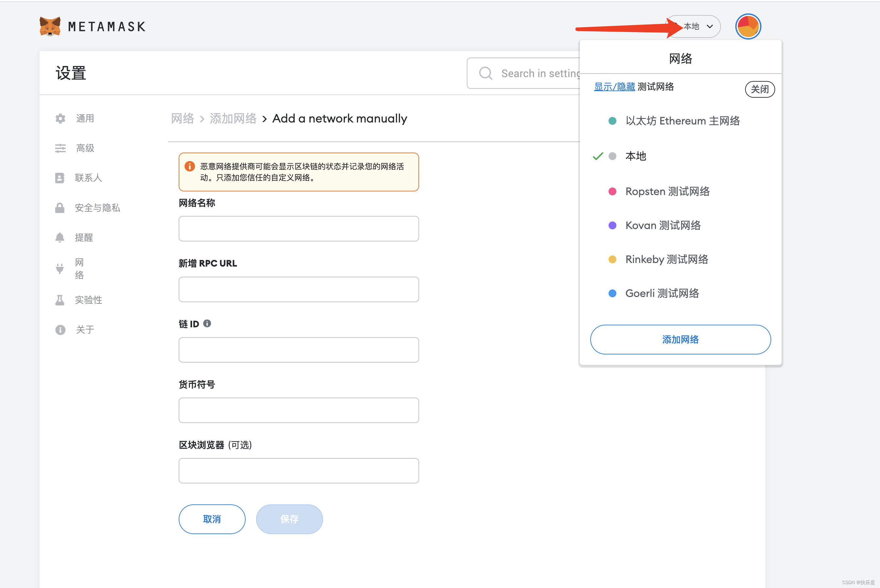Click the 添加网络 button in network panel
The height and width of the screenshot is (588, 880).
[680, 339]
